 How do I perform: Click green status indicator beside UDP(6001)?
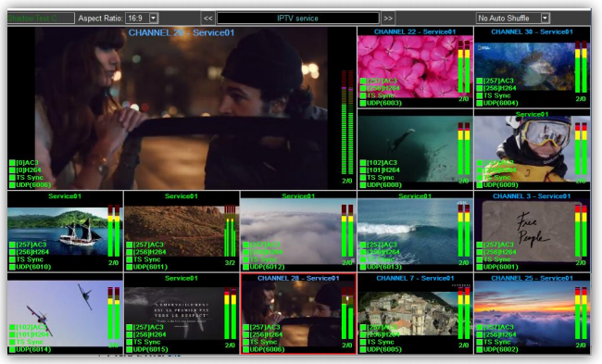pos(479,267)
